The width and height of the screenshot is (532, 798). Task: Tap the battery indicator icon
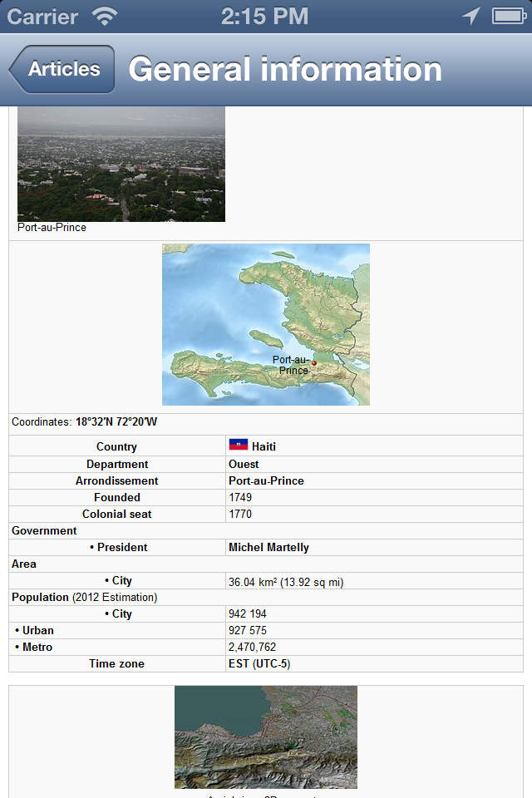click(508, 16)
